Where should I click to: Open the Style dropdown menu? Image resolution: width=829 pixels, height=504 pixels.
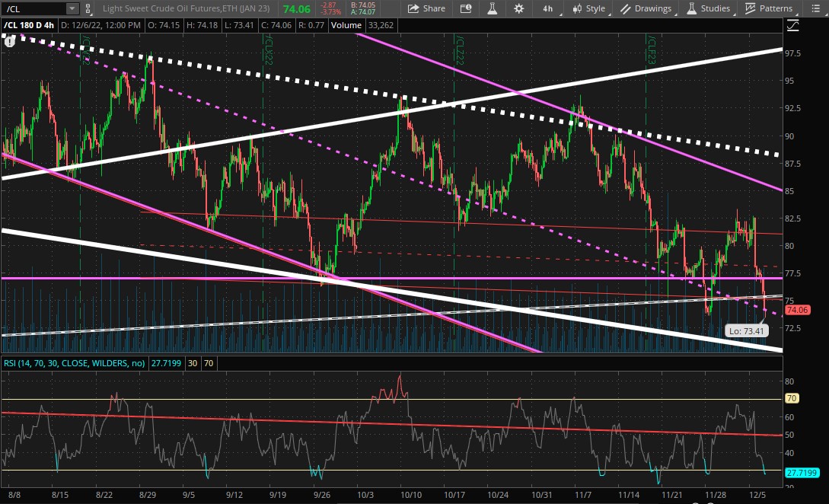point(588,8)
